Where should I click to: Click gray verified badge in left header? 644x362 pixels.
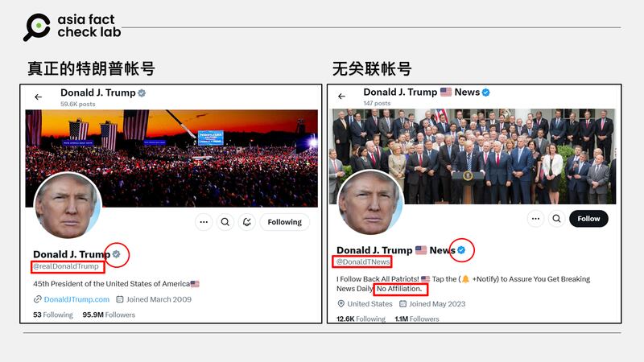click(142, 93)
